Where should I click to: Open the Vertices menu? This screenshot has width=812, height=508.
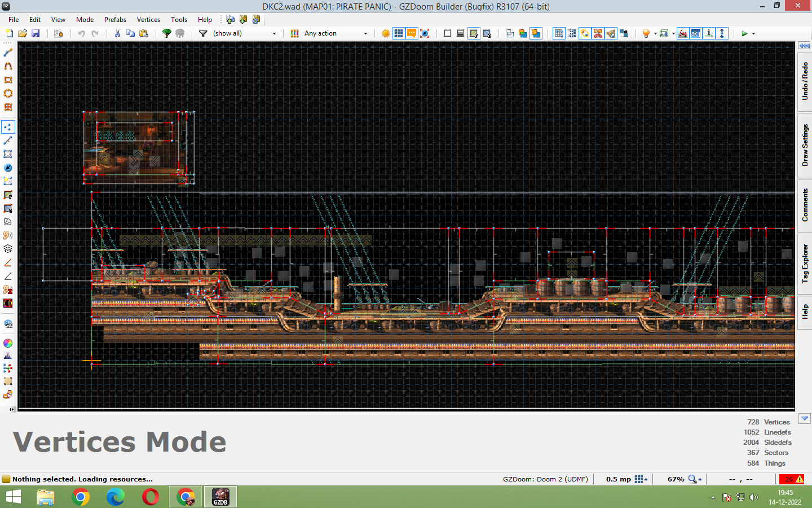click(x=148, y=19)
